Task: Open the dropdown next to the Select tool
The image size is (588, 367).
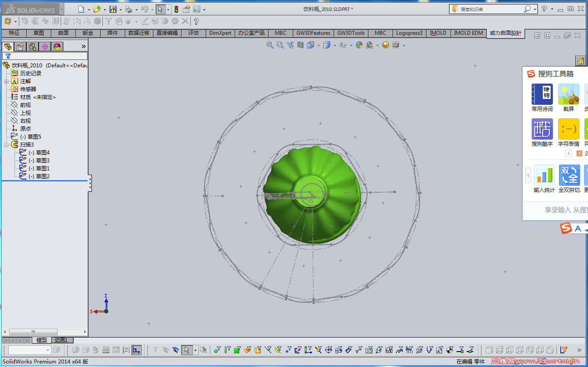Action: click(x=168, y=9)
